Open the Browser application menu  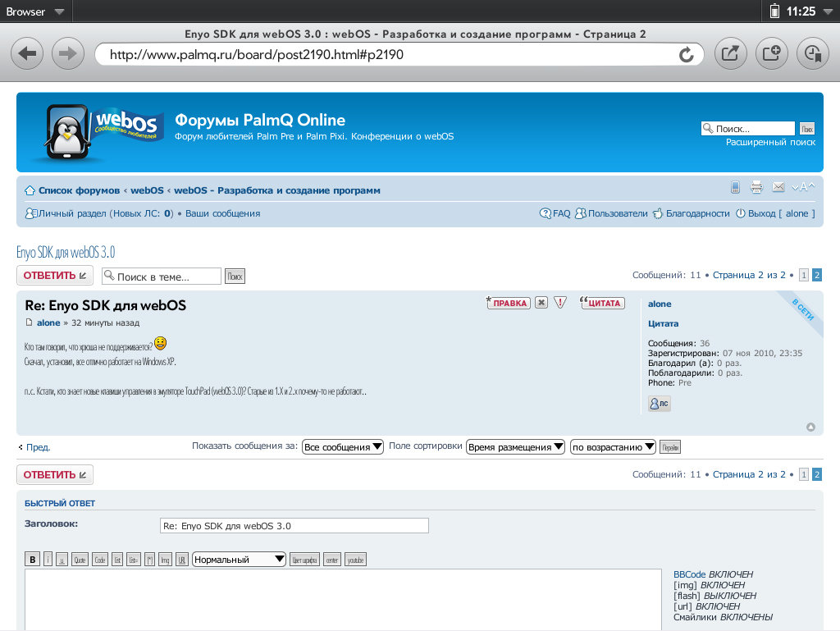coord(36,11)
